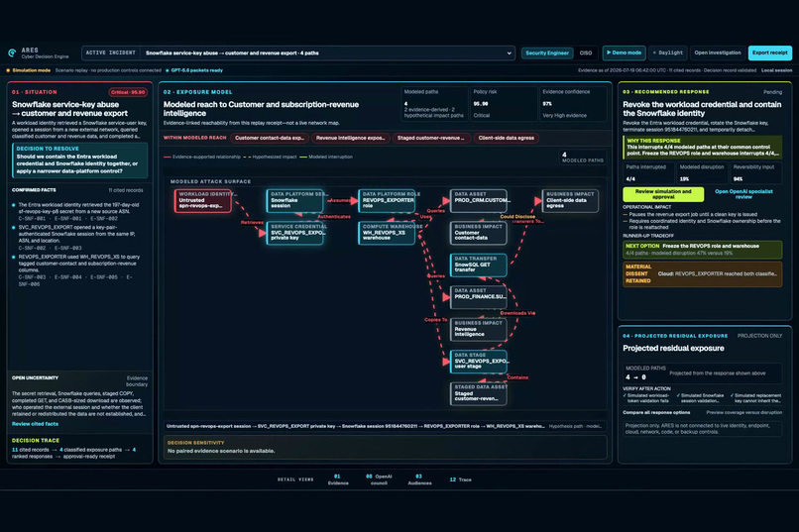Click Review simulation and approval button
799x532 pixels.
[663, 194]
